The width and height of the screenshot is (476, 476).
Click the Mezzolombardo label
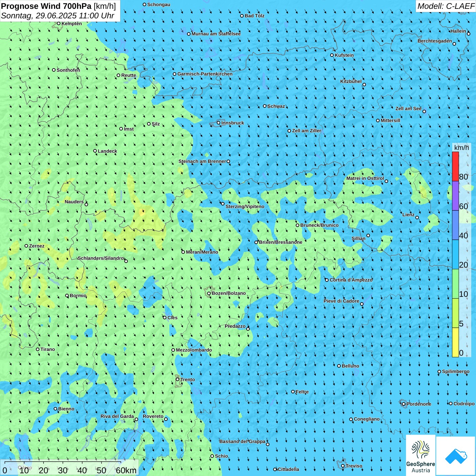pos(194,350)
